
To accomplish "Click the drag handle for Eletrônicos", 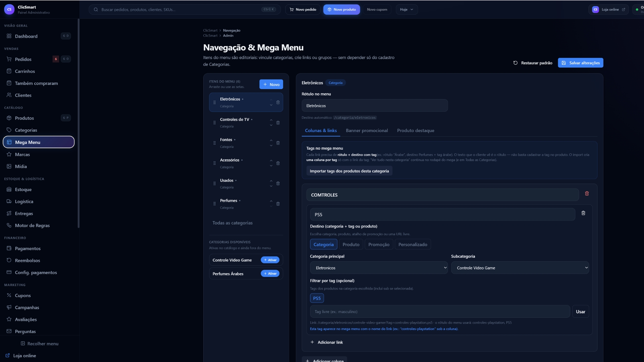I will point(215,103).
